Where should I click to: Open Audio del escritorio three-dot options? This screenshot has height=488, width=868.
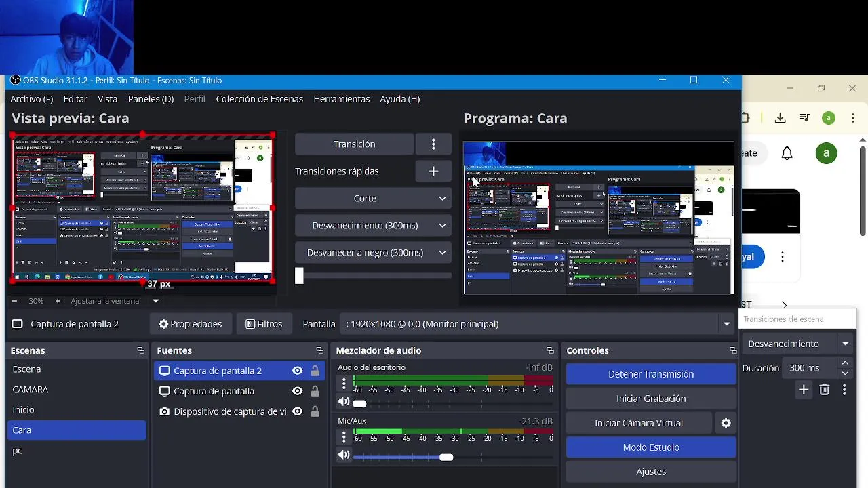(344, 384)
